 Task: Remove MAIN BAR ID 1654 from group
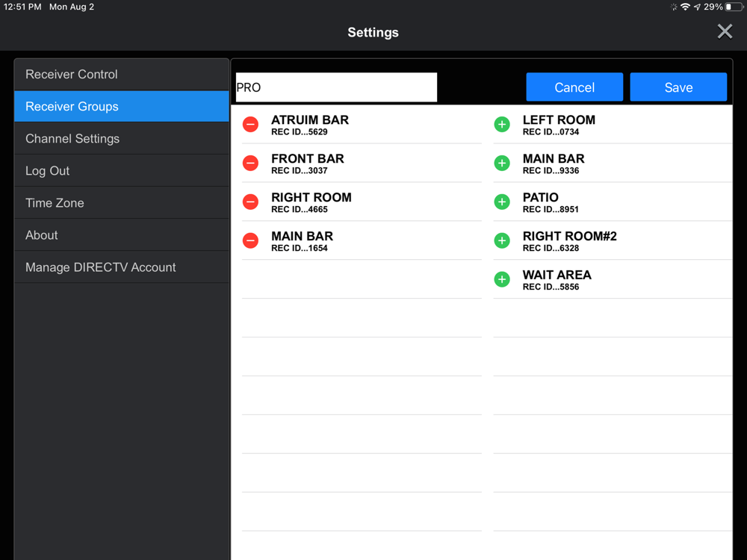(x=250, y=241)
